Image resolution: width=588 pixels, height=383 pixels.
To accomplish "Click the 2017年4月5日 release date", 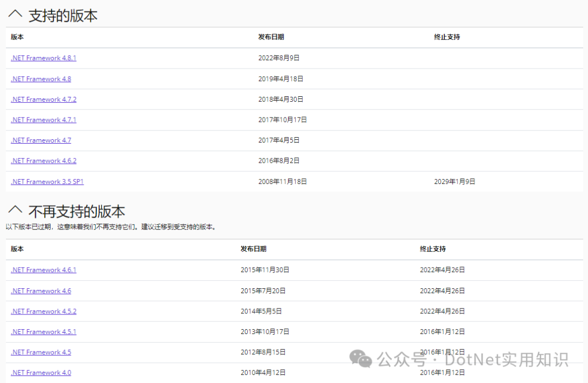I will tap(279, 140).
